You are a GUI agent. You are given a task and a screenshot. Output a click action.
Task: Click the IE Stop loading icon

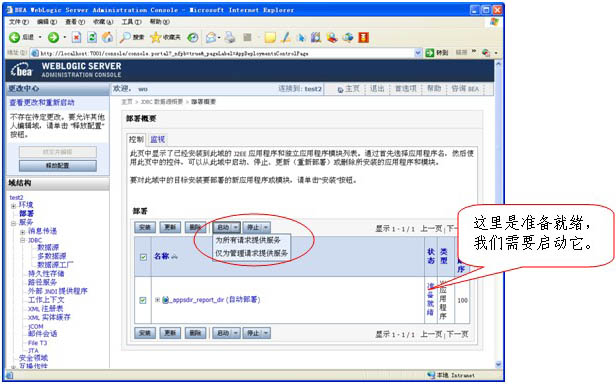click(x=76, y=37)
